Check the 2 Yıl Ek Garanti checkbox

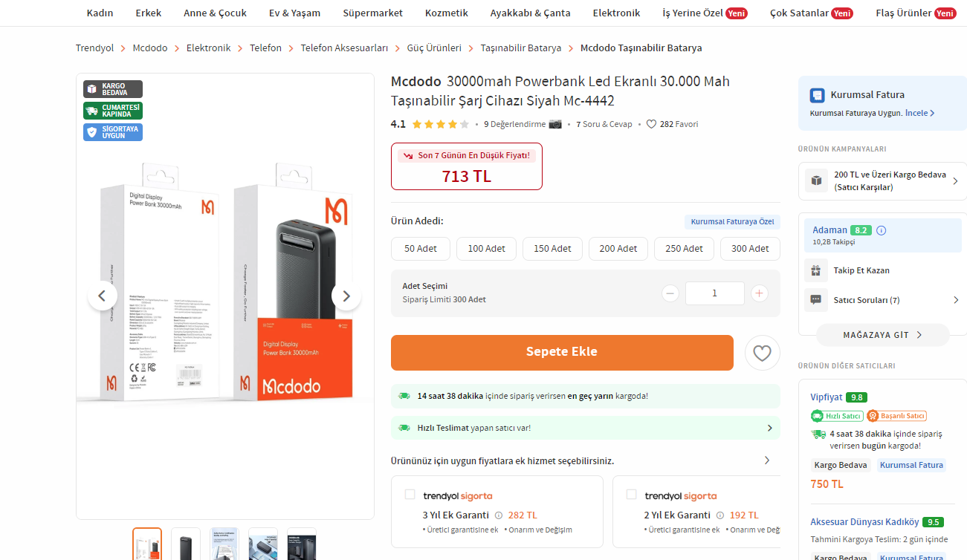pyautogui.click(x=631, y=495)
